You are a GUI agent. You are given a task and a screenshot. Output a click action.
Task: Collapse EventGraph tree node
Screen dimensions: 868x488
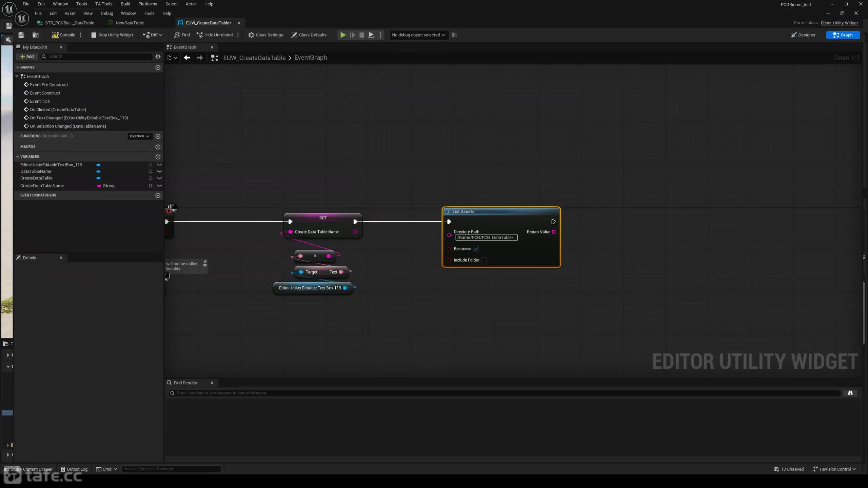point(17,76)
